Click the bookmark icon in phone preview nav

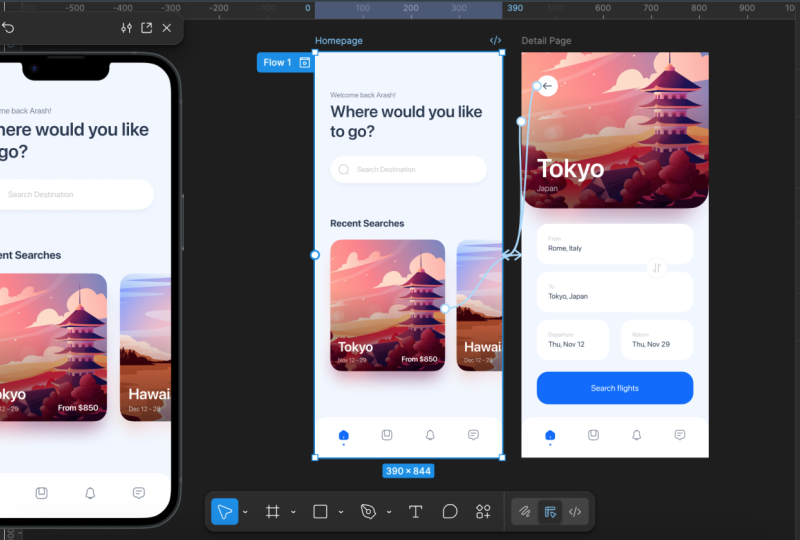click(41, 493)
